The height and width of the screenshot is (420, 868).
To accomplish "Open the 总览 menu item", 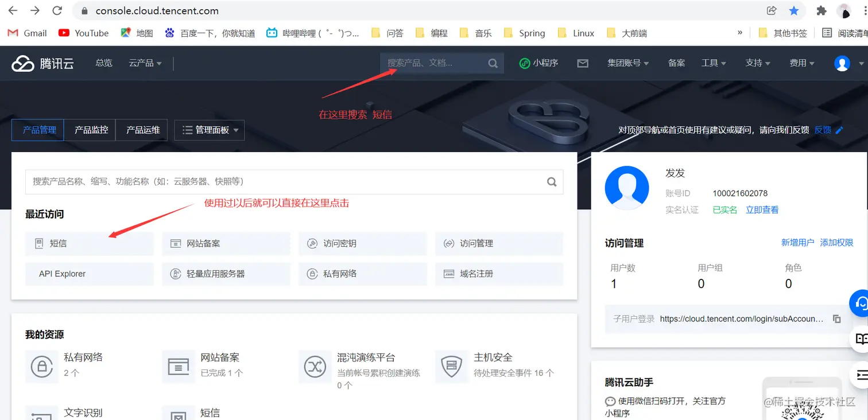I will point(104,63).
